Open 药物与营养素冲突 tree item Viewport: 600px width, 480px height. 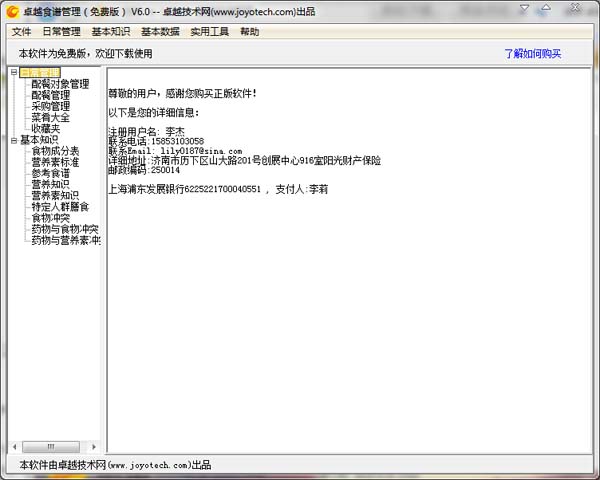click(x=66, y=240)
